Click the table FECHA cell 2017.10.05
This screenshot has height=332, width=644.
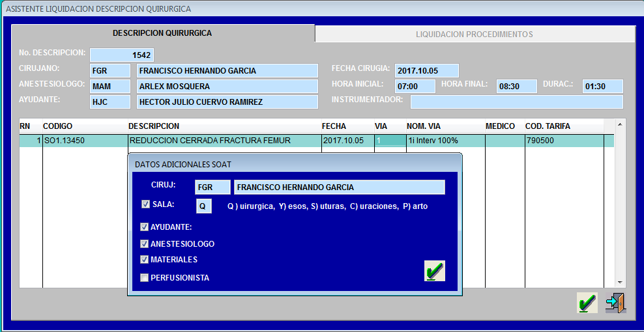(348, 141)
